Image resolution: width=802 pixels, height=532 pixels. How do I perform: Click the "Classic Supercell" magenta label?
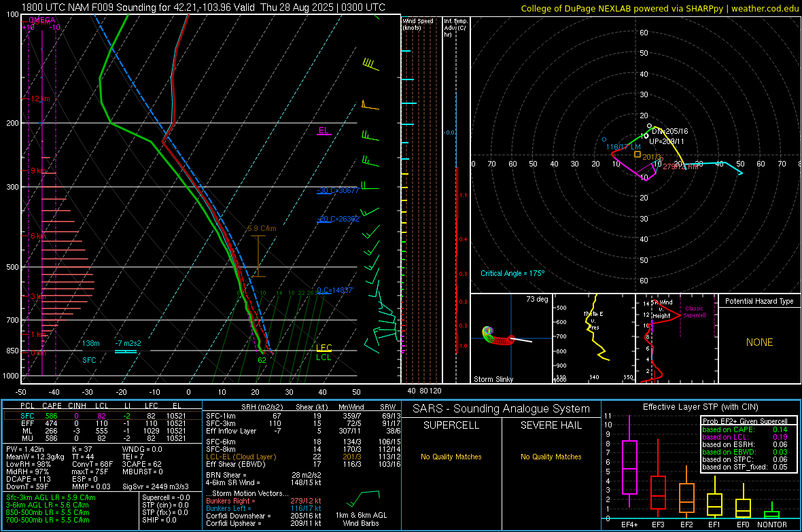click(695, 312)
